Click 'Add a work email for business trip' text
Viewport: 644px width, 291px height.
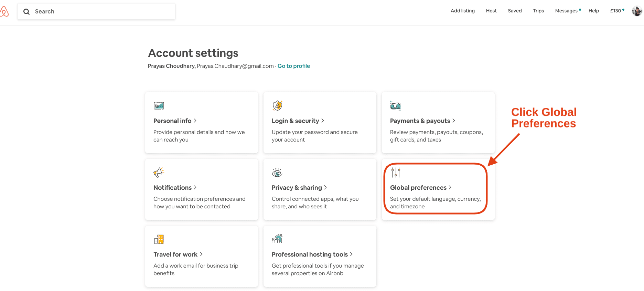coord(196,266)
